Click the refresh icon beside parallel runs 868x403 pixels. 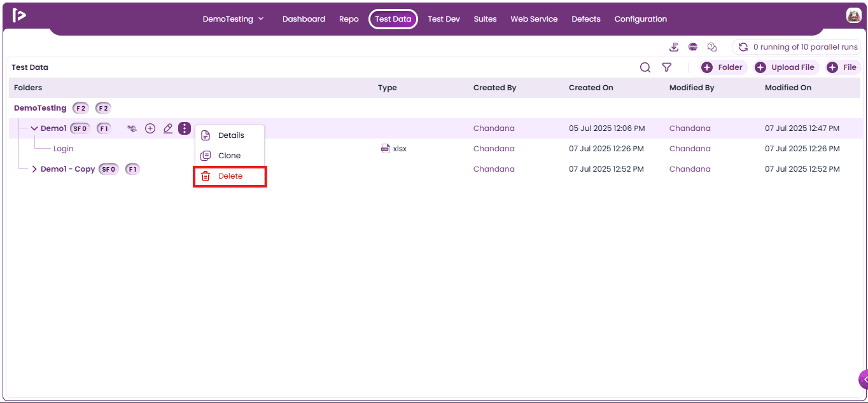tap(743, 47)
